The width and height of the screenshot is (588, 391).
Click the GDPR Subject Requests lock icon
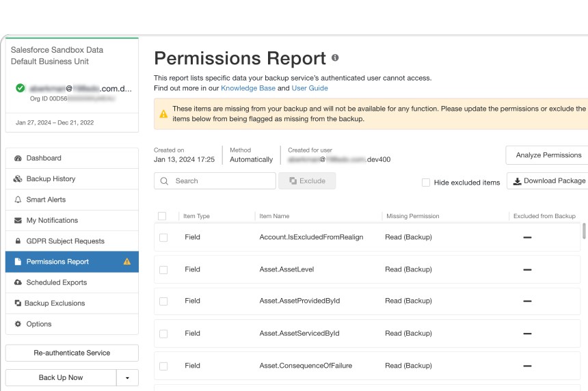point(18,241)
